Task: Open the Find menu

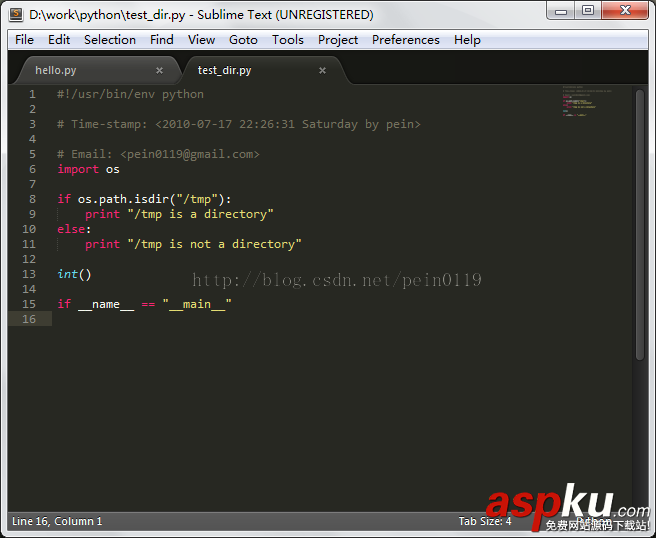Action: tap(161, 40)
